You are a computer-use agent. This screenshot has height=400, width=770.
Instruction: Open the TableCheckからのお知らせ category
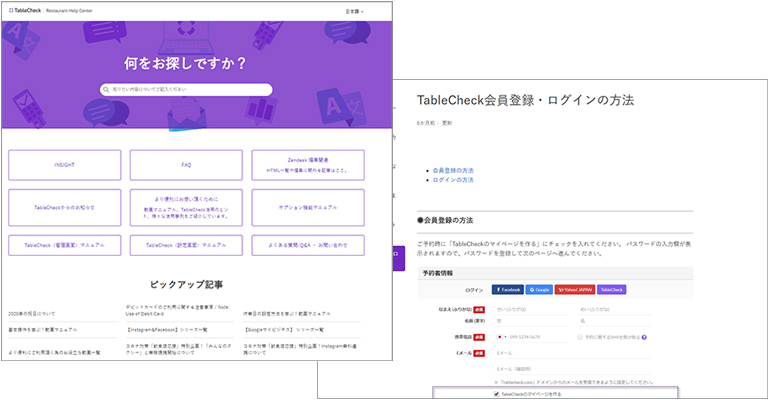click(x=64, y=208)
